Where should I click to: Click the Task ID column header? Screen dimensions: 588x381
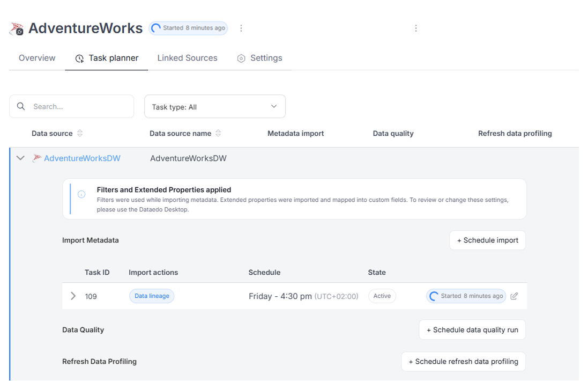[x=97, y=273]
